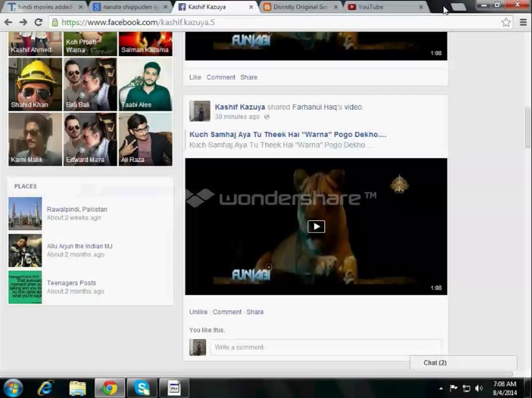This screenshot has height=398, width=532.
Task: Go back with the browser back arrow
Action: 8,22
